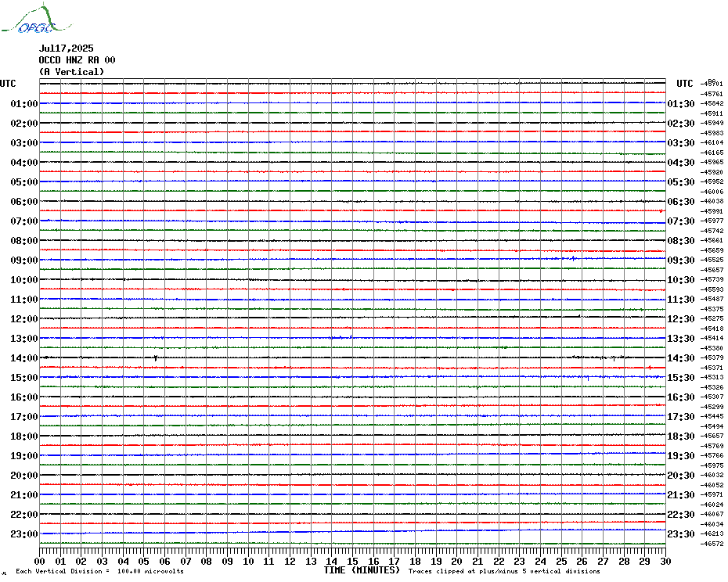The width and height of the screenshot is (728, 582).
Task: Click the 23:30 label on right side
Action: 681,533
